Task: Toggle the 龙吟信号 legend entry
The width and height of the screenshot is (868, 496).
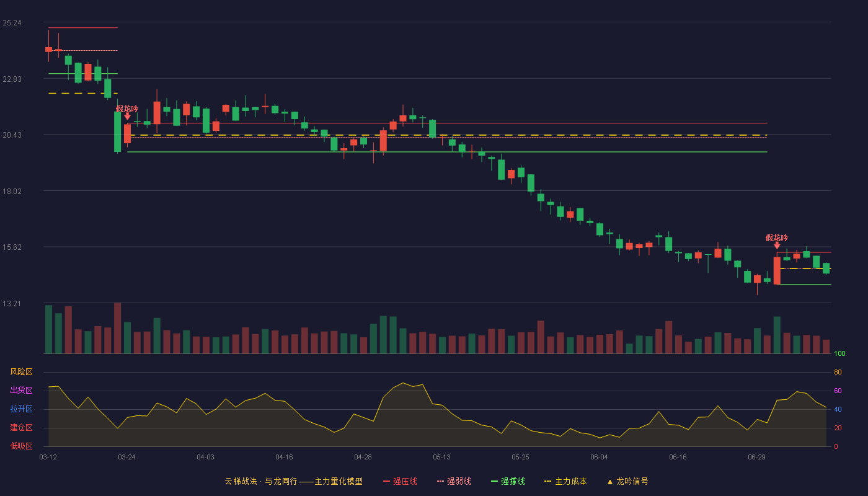Action: [x=627, y=481]
